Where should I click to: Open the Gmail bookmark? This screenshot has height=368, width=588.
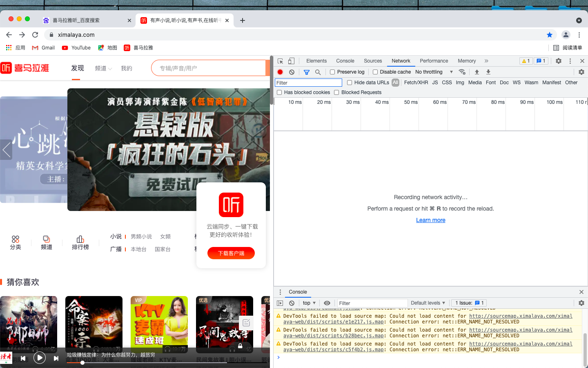(43, 48)
